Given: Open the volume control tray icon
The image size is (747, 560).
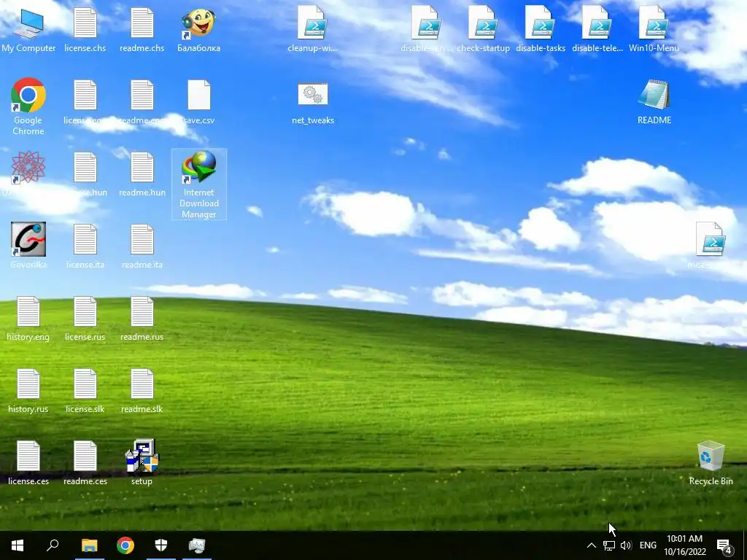Looking at the screenshot, I should click(x=626, y=545).
